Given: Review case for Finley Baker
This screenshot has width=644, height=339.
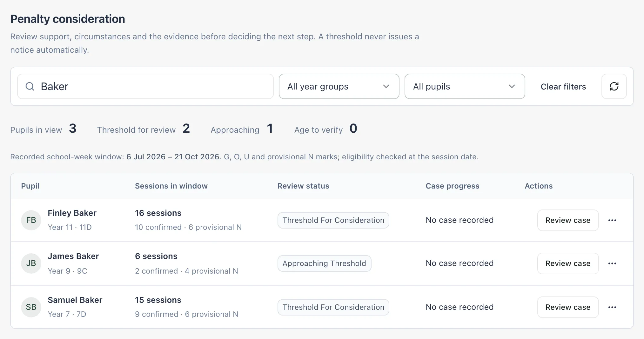Looking at the screenshot, I should click(x=568, y=220).
